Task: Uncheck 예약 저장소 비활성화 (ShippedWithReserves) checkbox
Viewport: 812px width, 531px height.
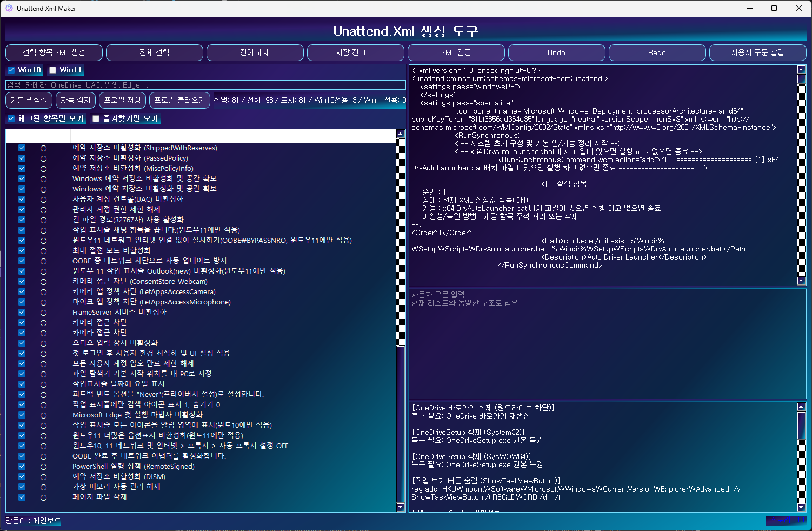Action: pos(22,148)
